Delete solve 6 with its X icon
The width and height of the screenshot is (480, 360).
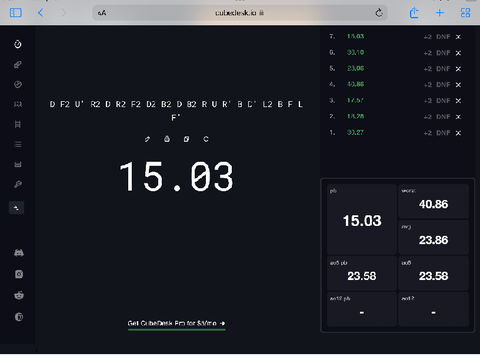(458, 53)
